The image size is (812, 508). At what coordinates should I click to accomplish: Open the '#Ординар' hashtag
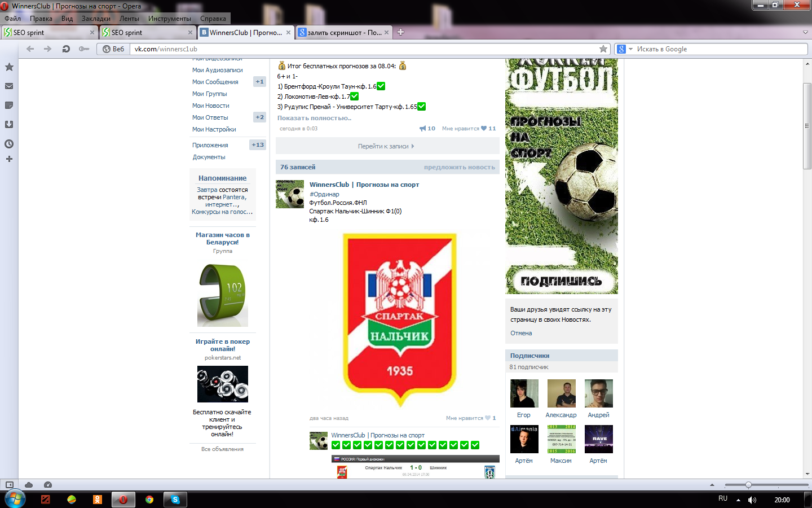(x=324, y=194)
